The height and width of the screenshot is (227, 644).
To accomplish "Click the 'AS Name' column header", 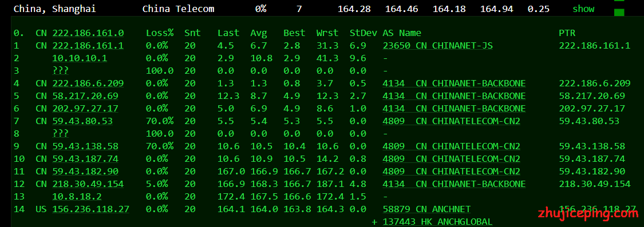I will (x=402, y=33).
